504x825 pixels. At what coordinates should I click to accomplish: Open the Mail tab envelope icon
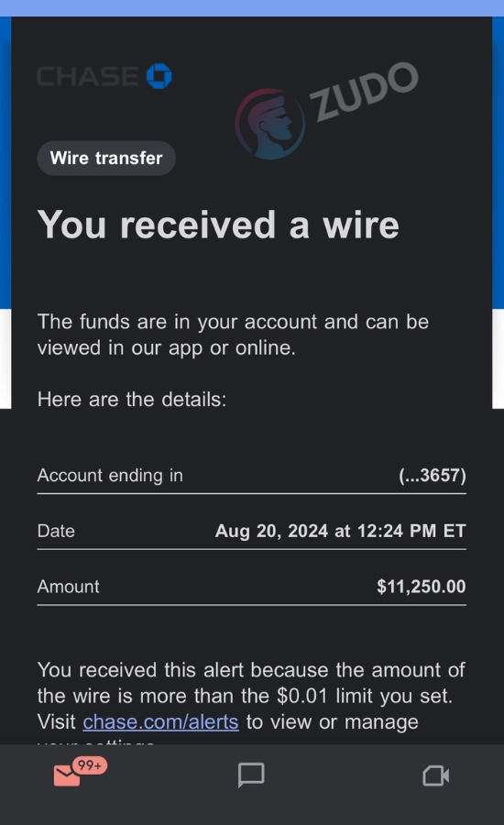coord(67,776)
